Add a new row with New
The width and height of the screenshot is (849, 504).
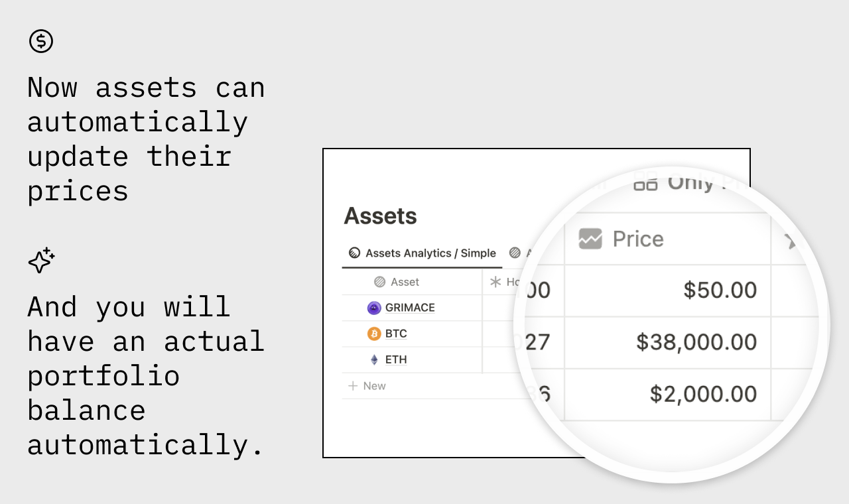[367, 386]
